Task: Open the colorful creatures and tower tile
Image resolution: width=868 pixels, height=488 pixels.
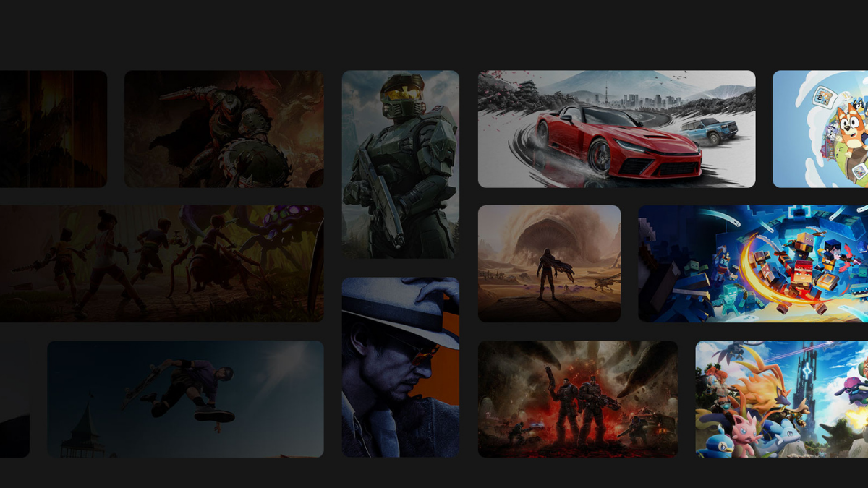Action: click(782, 399)
